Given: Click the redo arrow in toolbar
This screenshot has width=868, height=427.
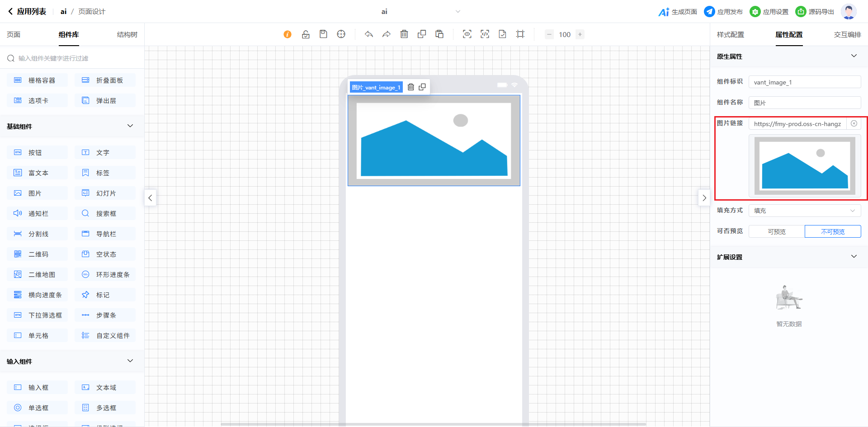Looking at the screenshot, I should point(386,34).
